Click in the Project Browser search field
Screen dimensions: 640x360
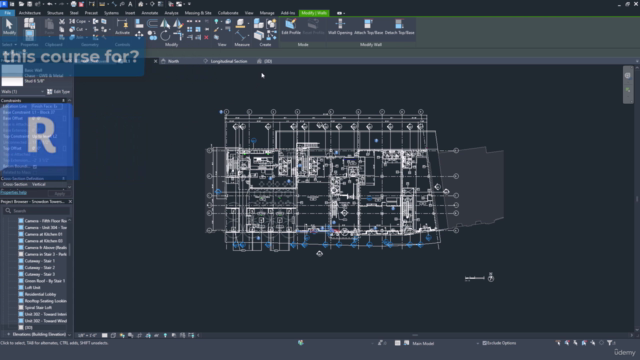pos(37,211)
